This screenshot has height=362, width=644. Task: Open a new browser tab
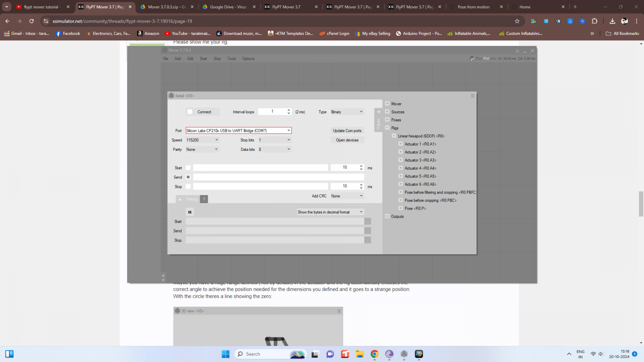point(575,7)
